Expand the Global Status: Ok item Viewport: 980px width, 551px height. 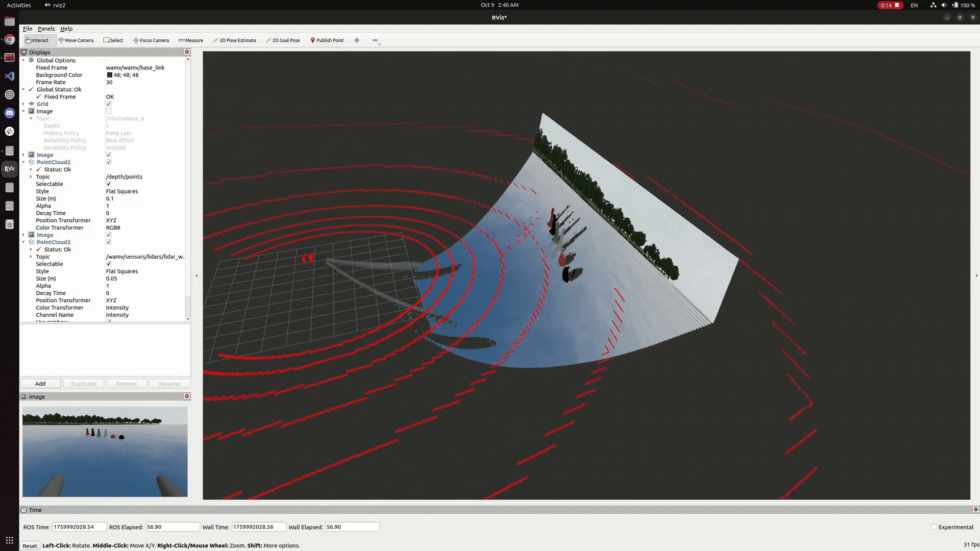click(x=23, y=89)
